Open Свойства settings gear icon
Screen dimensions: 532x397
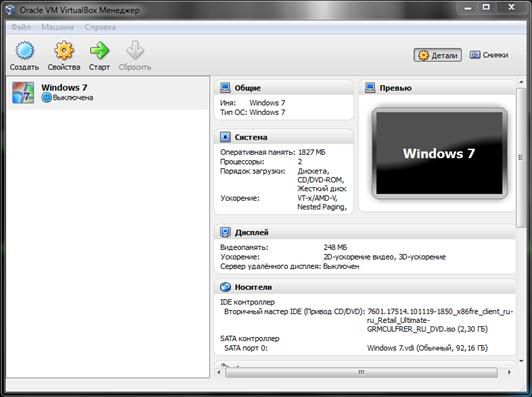[64, 51]
